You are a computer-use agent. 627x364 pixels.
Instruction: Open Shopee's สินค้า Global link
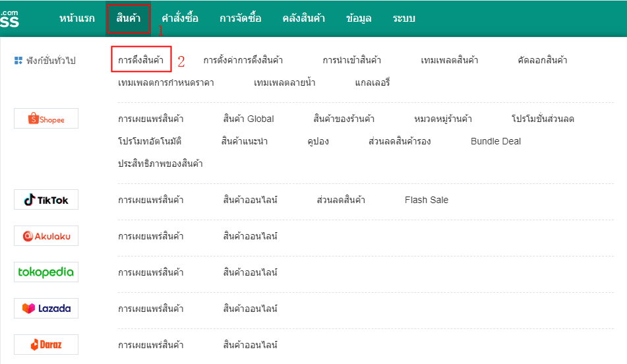(x=249, y=119)
